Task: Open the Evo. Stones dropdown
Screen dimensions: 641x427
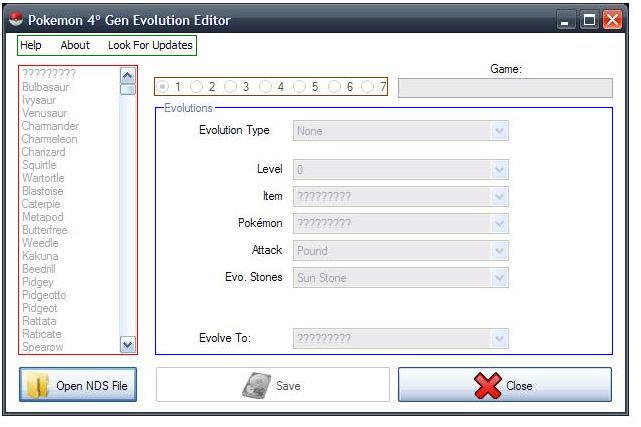Action: (499, 278)
